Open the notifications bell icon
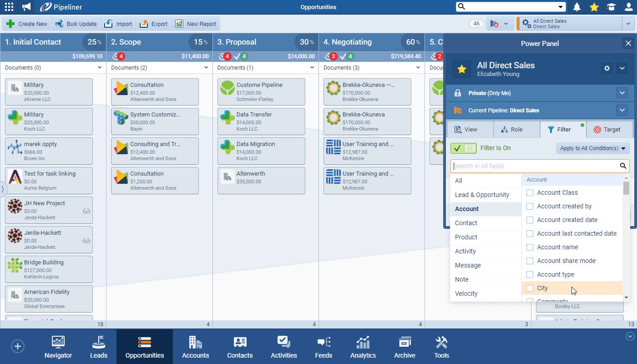 pyautogui.click(x=577, y=7)
